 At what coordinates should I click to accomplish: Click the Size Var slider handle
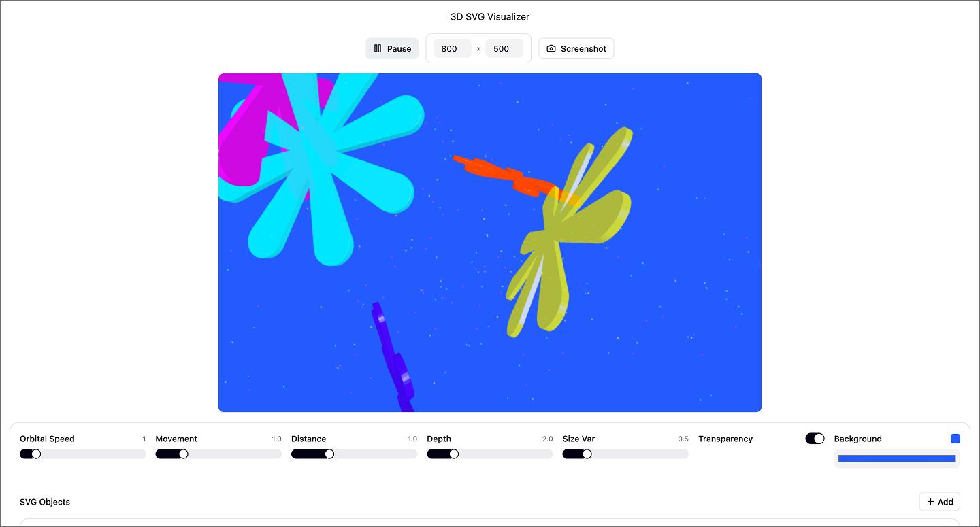[587, 454]
